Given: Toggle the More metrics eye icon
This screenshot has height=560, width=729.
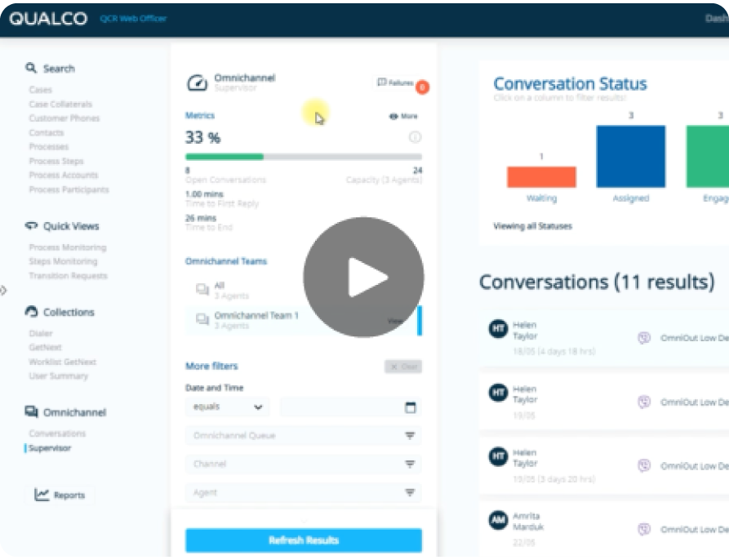Looking at the screenshot, I should pos(393,117).
